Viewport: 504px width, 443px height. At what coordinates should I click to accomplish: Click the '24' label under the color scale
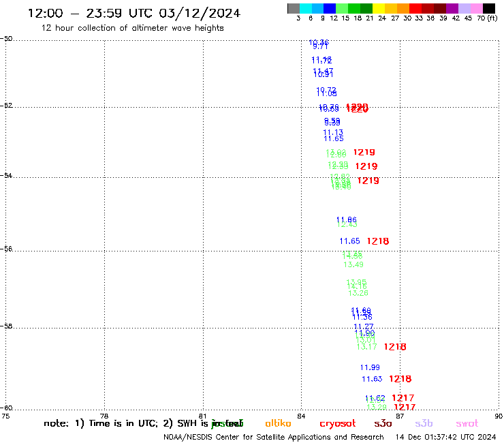pyautogui.click(x=382, y=18)
